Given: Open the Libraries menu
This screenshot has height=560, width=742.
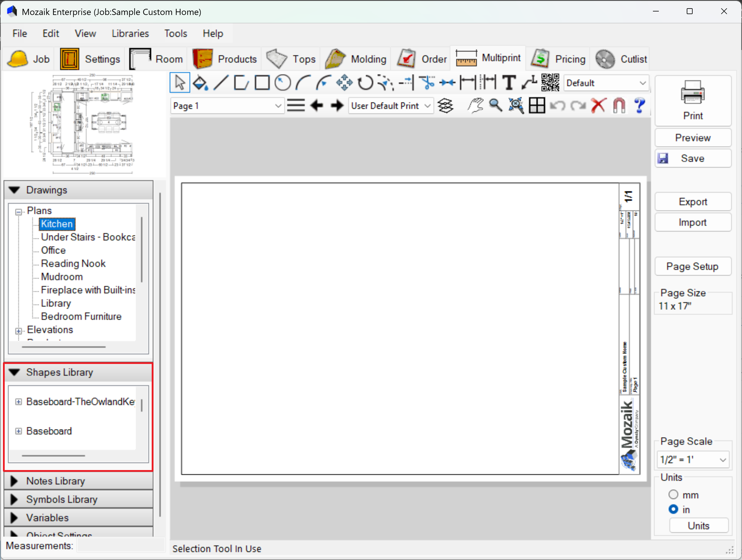Looking at the screenshot, I should coord(130,34).
